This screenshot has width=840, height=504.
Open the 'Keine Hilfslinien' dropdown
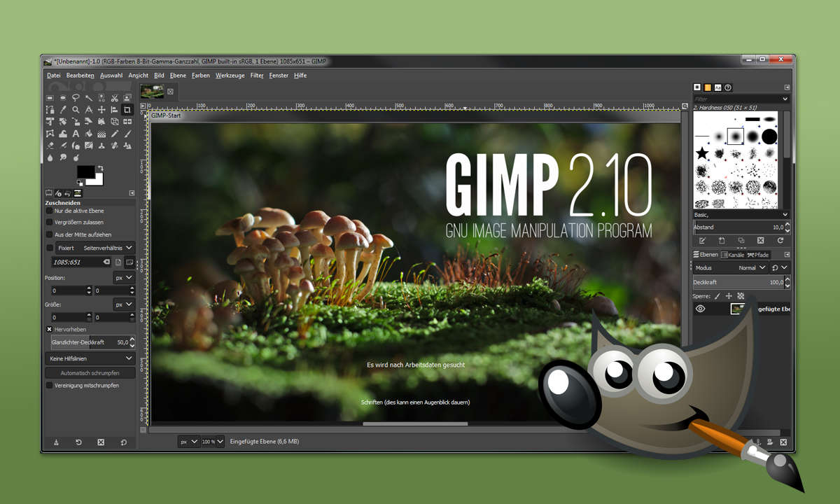point(90,358)
